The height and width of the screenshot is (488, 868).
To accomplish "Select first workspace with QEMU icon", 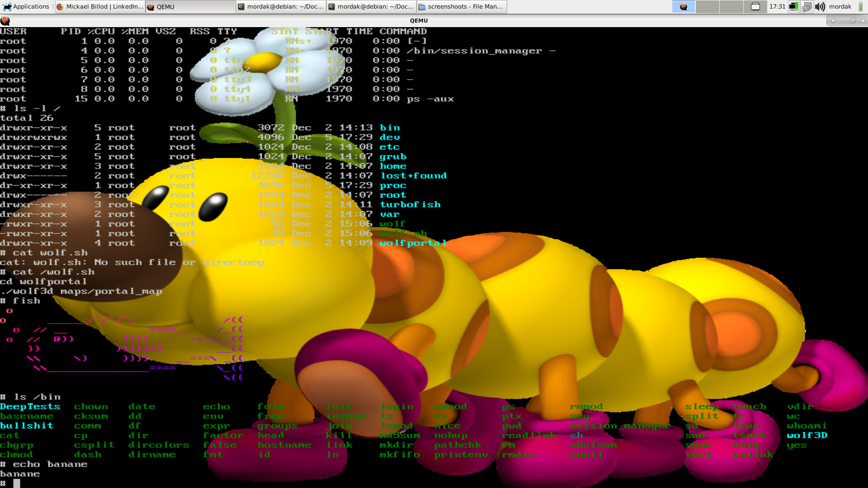I will (684, 6).
